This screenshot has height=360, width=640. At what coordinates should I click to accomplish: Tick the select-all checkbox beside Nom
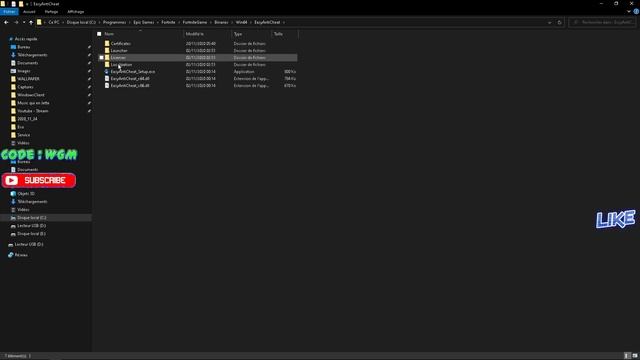click(x=99, y=34)
